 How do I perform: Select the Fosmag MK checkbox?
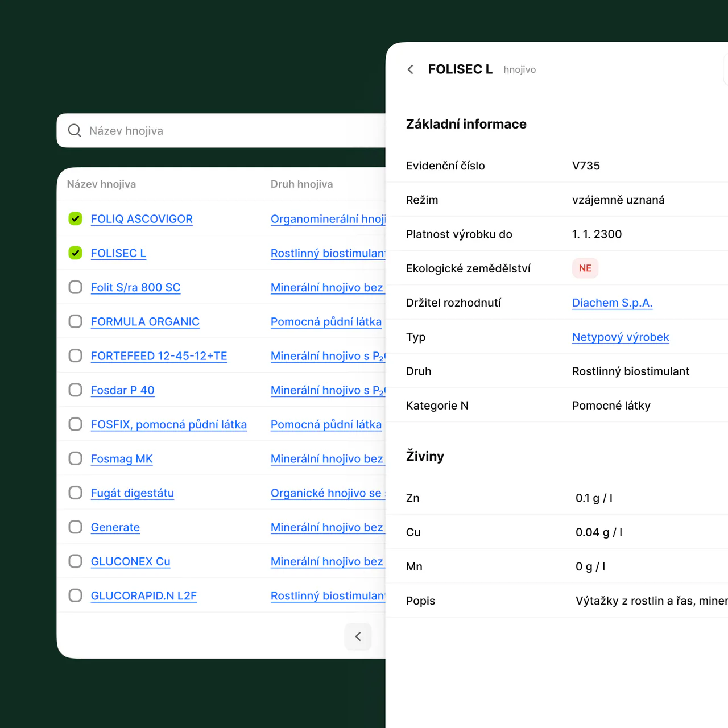[x=75, y=458]
